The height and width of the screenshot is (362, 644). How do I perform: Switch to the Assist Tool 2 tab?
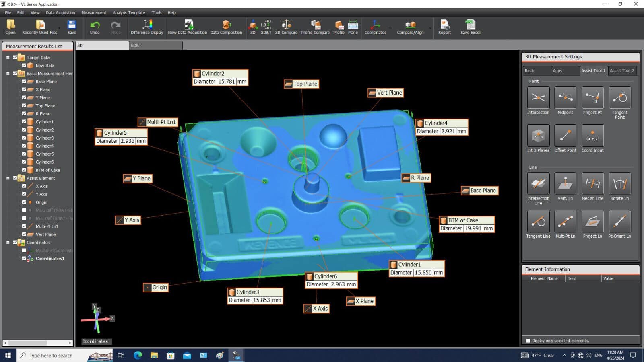(621, 70)
